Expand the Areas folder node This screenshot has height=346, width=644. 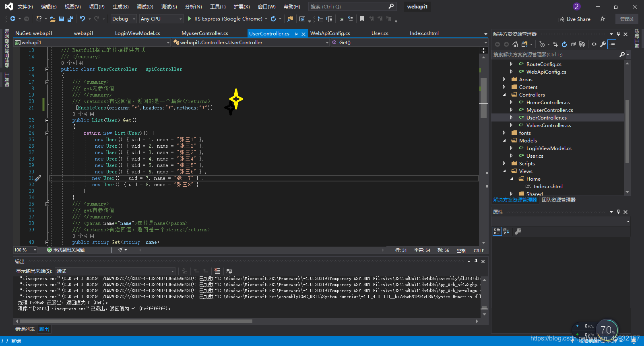coord(504,80)
